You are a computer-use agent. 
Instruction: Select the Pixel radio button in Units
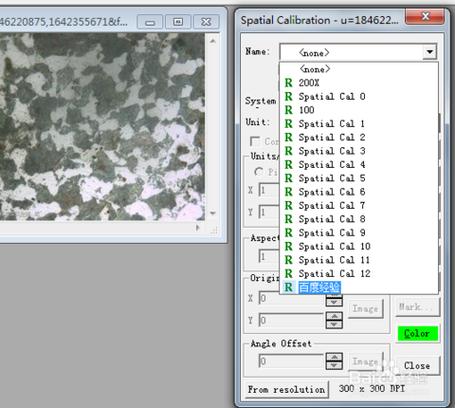pos(259,172)
